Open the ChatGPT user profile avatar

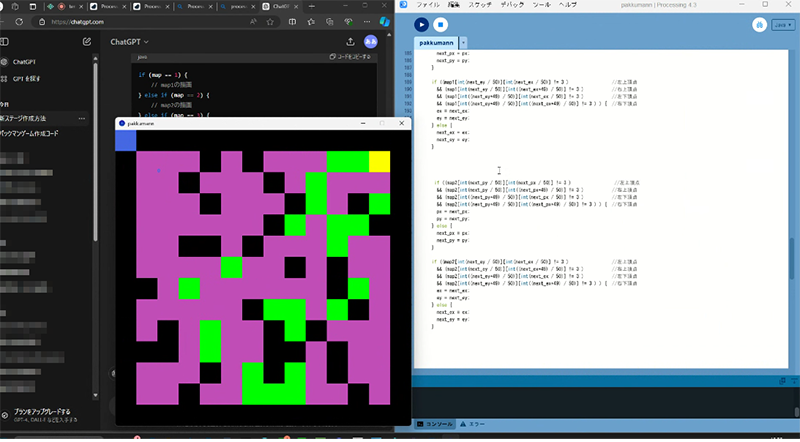click(x=371, y=42)
